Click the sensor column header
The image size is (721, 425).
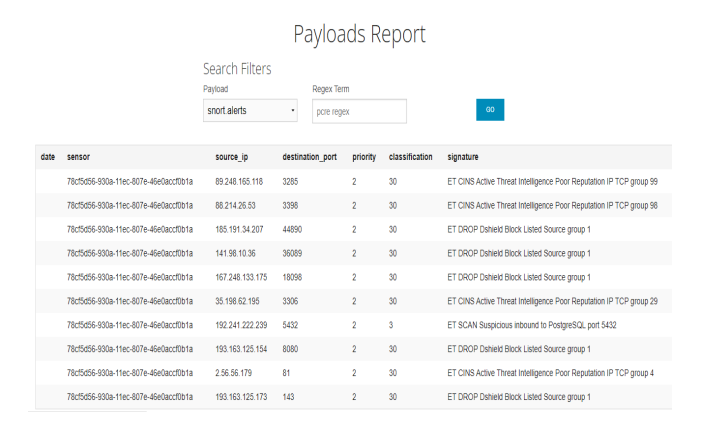[x=79, y=157]
